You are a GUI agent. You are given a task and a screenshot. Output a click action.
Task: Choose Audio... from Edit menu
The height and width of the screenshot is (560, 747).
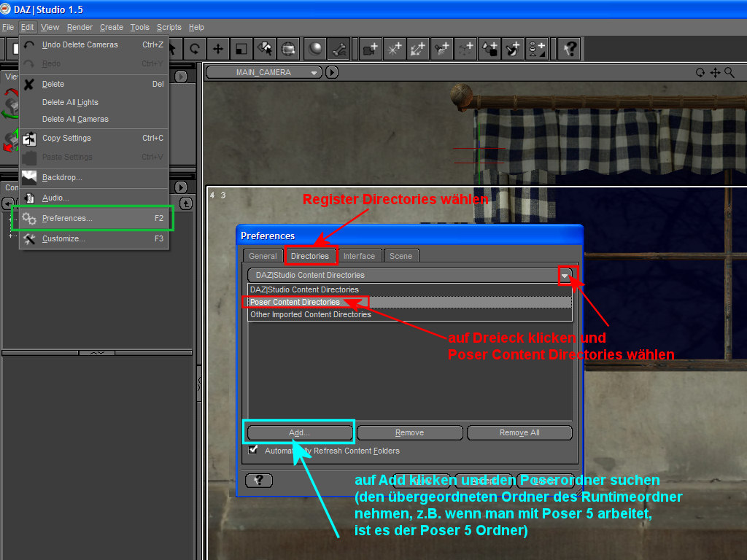pos(94,198)
